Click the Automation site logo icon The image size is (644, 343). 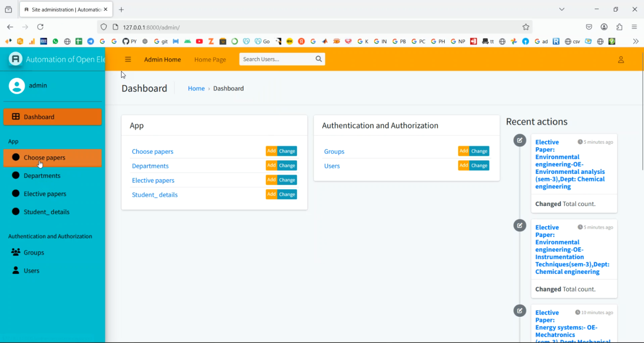click(x=15, y=59)
